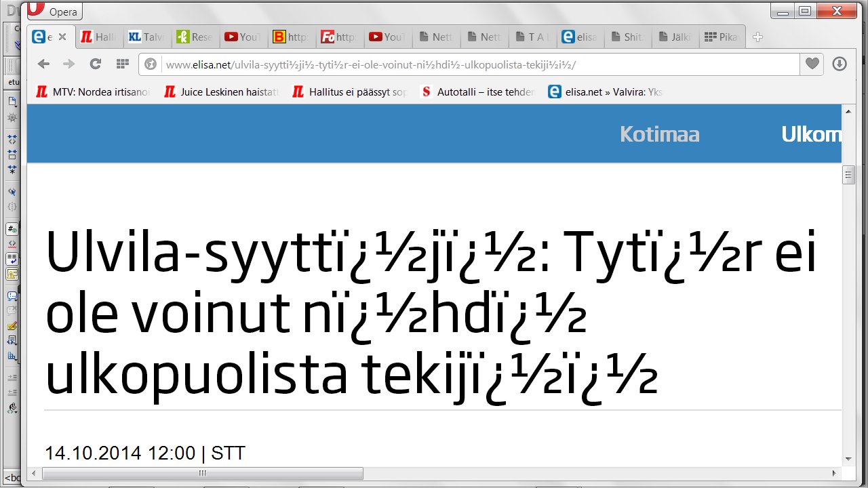
Task: Reload the current page
Action: [96, 64]
